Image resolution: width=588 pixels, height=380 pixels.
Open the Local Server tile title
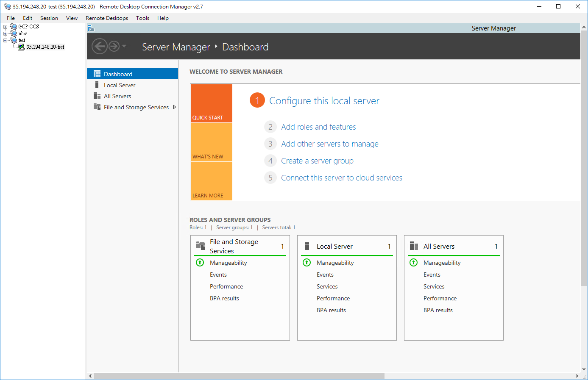coord(334,246)
